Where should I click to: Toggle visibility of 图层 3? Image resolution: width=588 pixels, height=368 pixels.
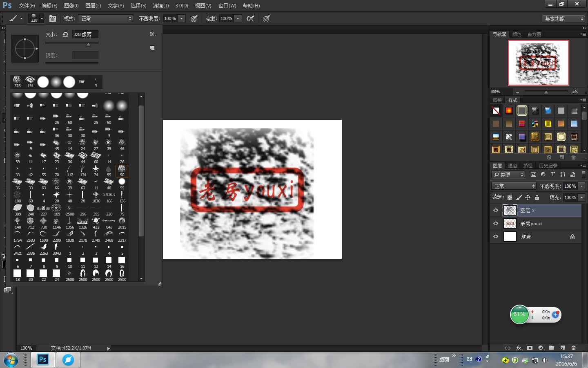496,210
